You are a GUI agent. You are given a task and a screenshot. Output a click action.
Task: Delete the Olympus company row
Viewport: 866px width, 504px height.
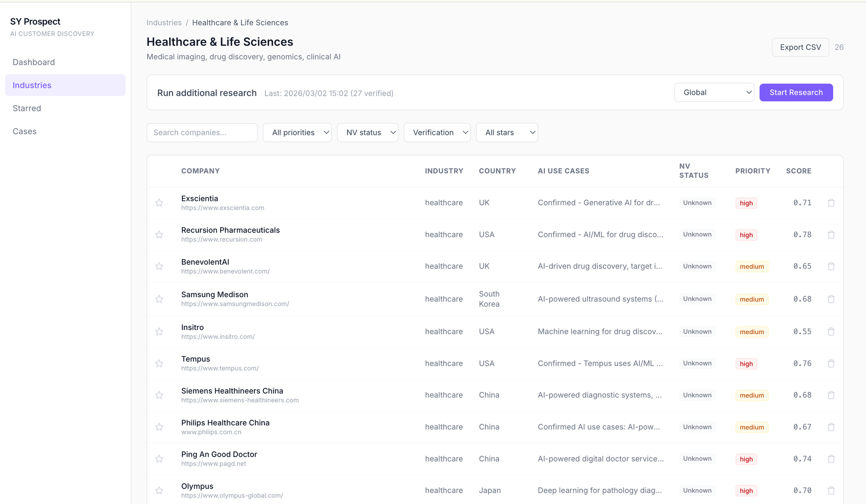click(831, 491)
